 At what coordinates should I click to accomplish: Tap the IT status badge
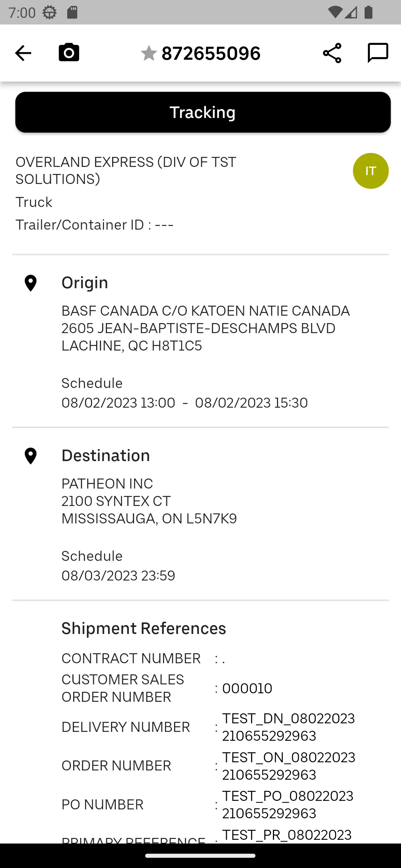[x=371, y=171]
